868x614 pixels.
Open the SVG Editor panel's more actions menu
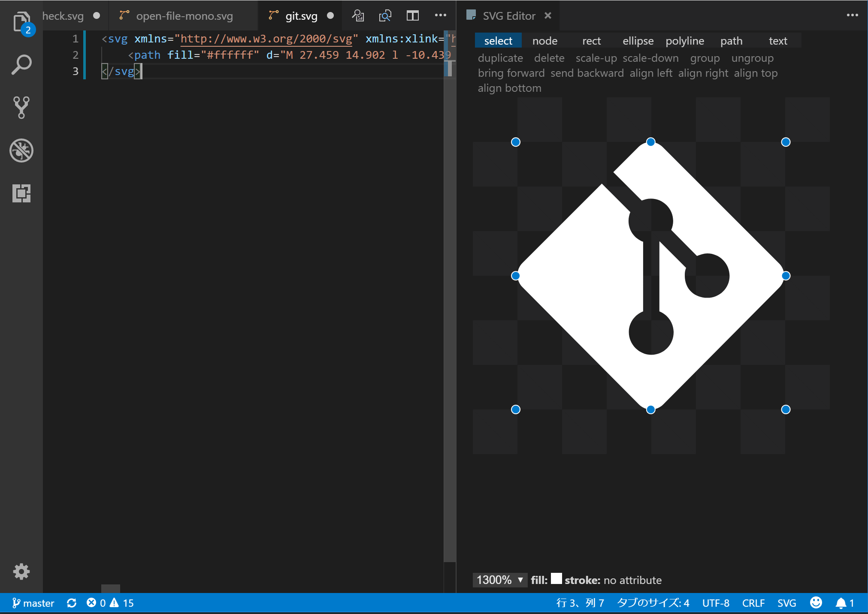tap(852, 15)
